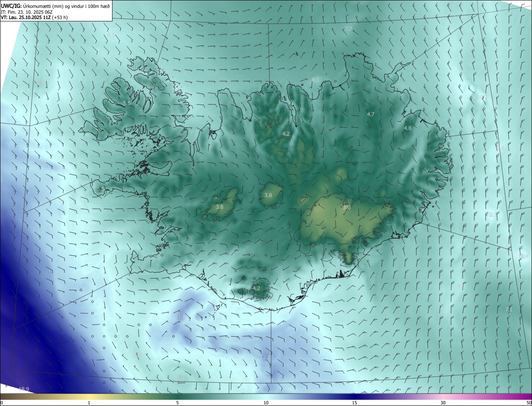
Task: Click the 3.0 value on Vatnajökull glacier
Action: pyautogui.click(x=347, y=207)
